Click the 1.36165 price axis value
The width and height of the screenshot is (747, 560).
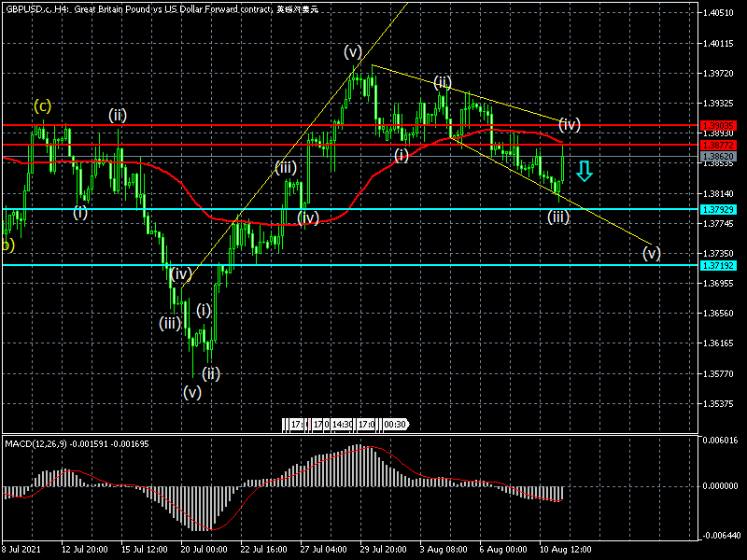tap(718, 343)
